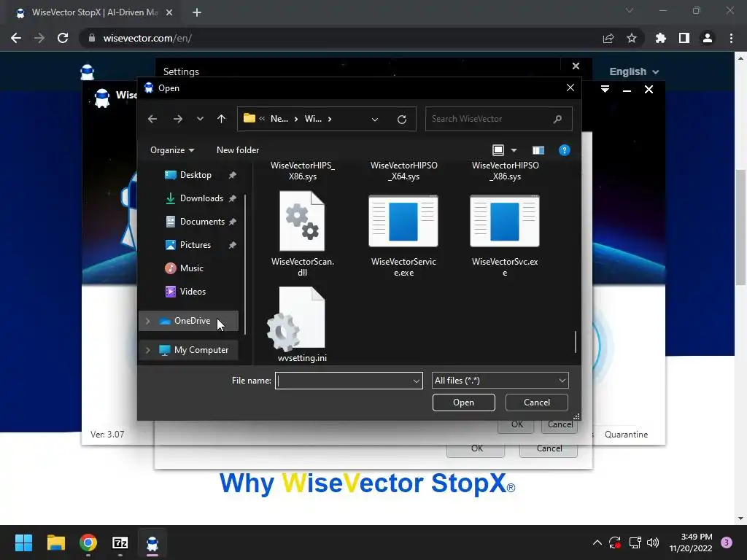Open recent locations dropdown in Open dialog
The width and height of the screenshot is (747, 560).
point(200,119)
